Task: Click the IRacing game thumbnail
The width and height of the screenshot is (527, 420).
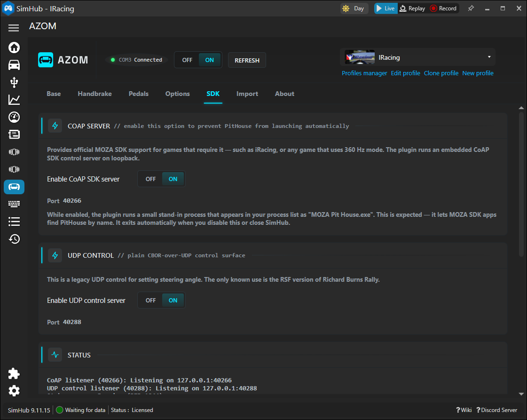Action: [360, 57]
